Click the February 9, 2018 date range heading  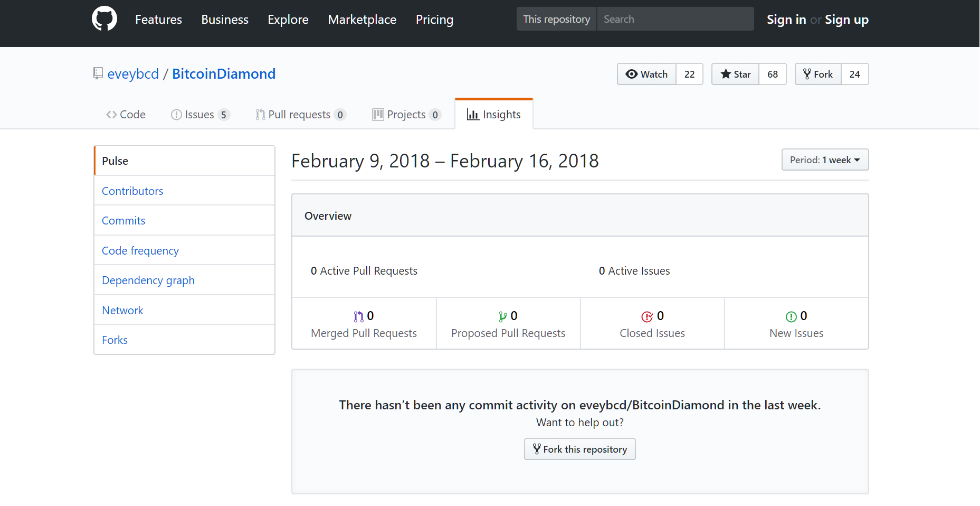445,161
